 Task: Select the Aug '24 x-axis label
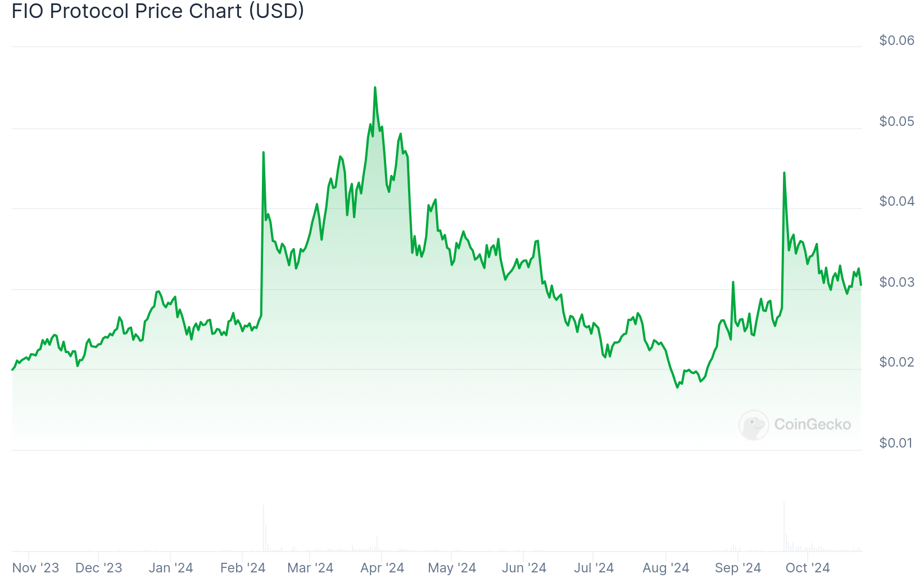(x=665, y=568)
